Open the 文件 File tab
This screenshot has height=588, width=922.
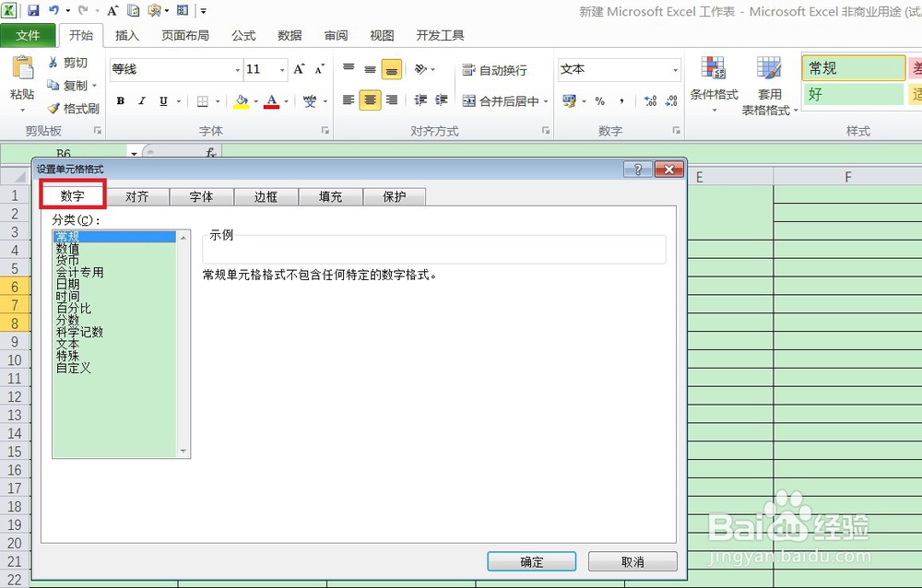tap(28, 35)
